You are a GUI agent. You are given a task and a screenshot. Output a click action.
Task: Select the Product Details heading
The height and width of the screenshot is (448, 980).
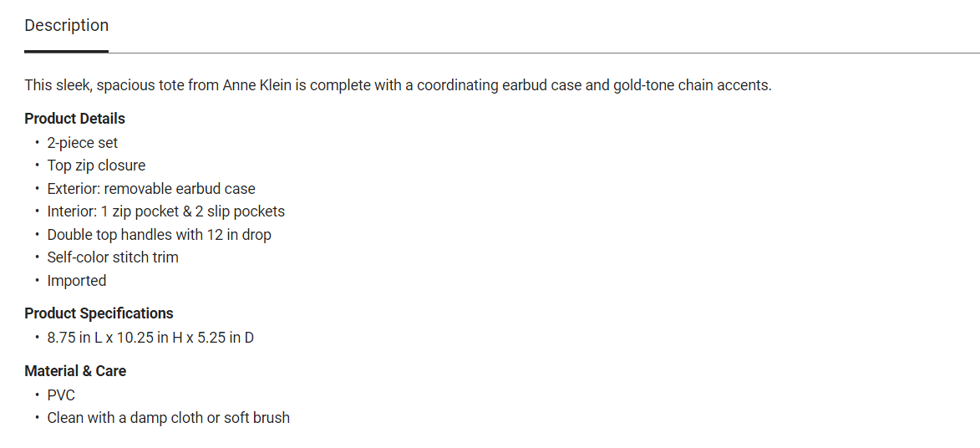tap(75, 119)
